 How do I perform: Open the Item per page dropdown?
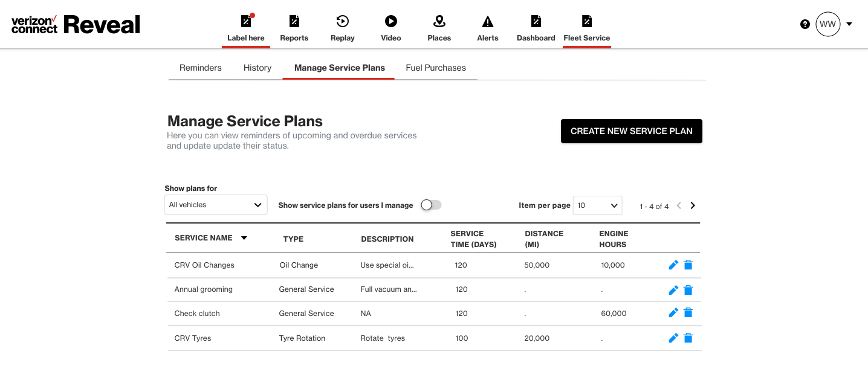(x=597, y=205)
